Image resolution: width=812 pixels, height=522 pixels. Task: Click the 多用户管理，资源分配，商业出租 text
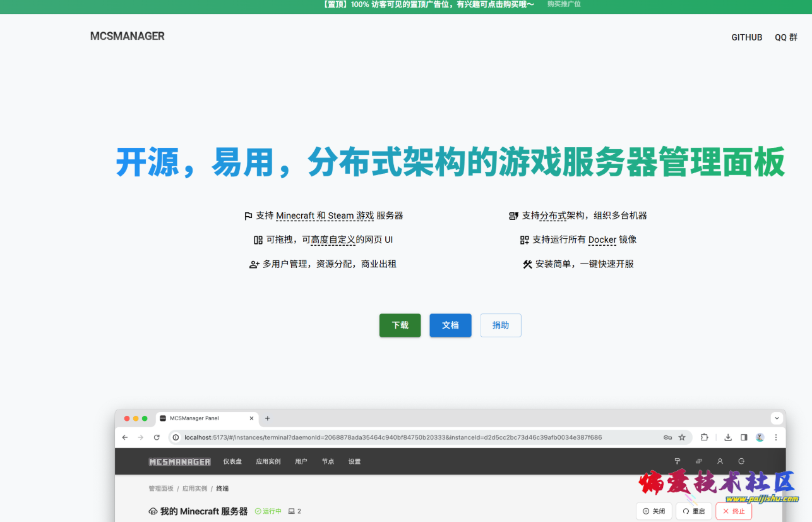[x=330, y=264]
